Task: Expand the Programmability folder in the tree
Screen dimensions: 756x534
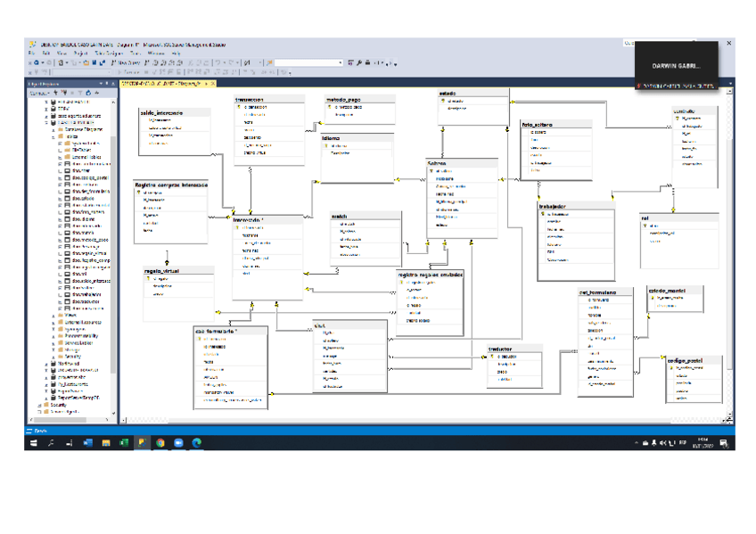Action: point(54,334)
